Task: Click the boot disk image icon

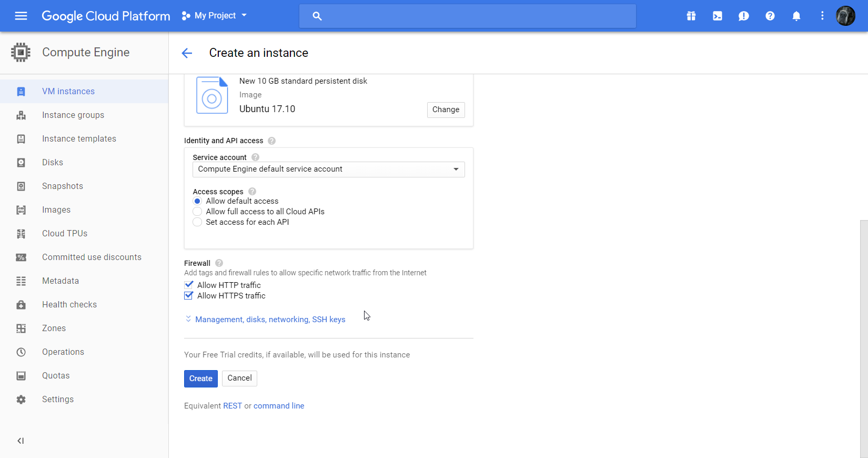Action: coord(212,95)
